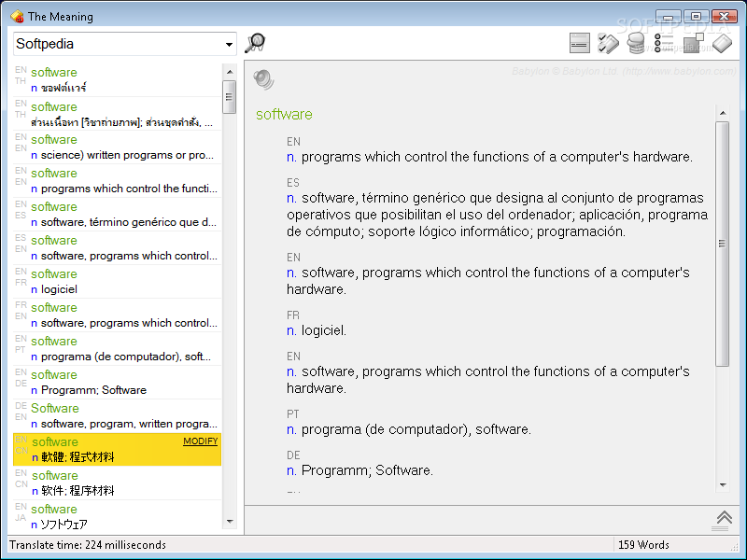Select EN-PT result 'programa (de computador)'
Viewport: 747px width, 560px height.
[118, 348]
